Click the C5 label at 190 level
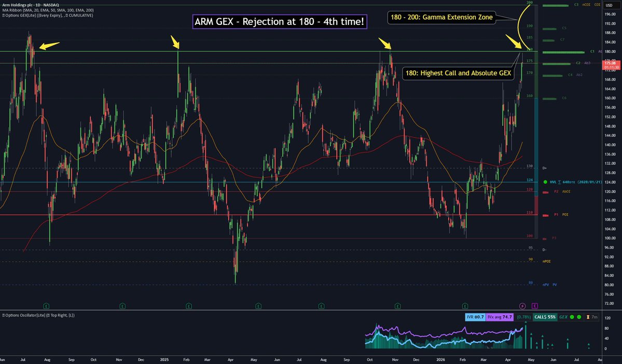622x364 pixels. 564,28
